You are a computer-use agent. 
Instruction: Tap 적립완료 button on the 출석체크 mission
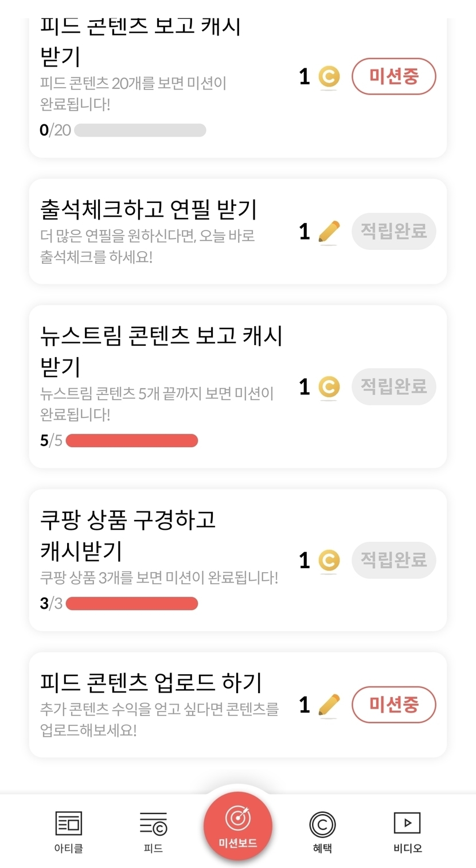[x=393, y=232]
